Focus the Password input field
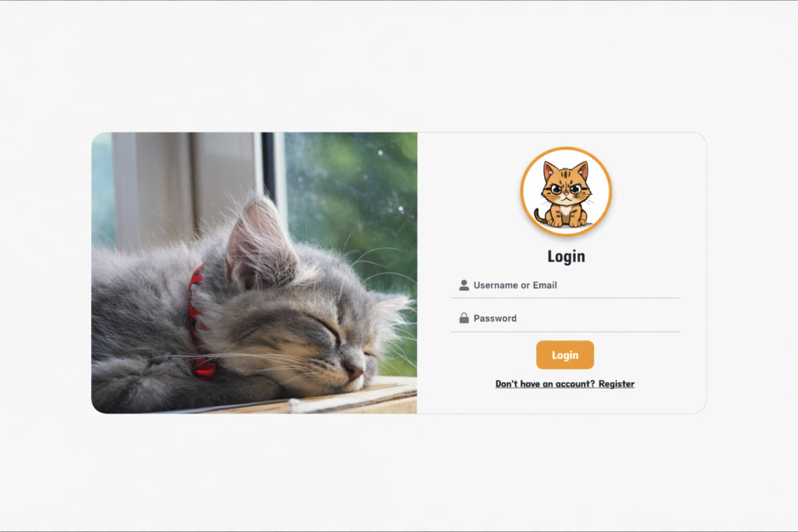Screen dimensions: 798x532 coord(565,319)
